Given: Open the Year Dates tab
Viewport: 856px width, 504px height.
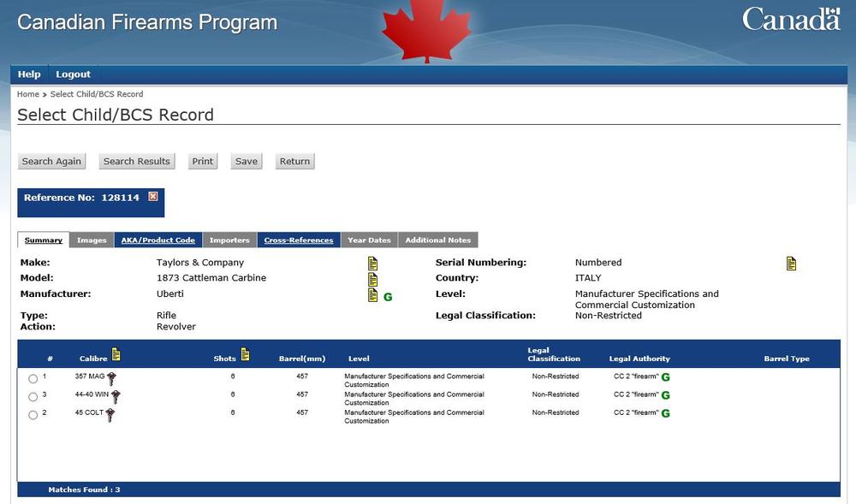Looking at the screenshot, I should (369, 240).
